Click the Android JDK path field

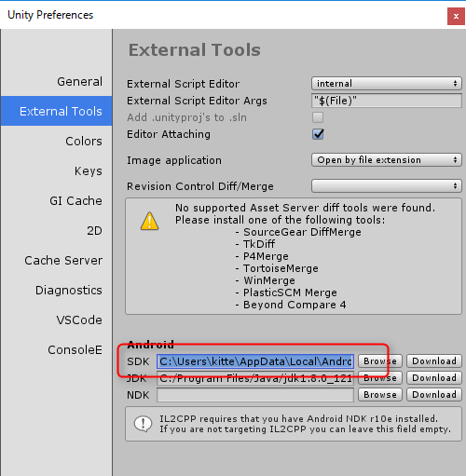point(255,378)
